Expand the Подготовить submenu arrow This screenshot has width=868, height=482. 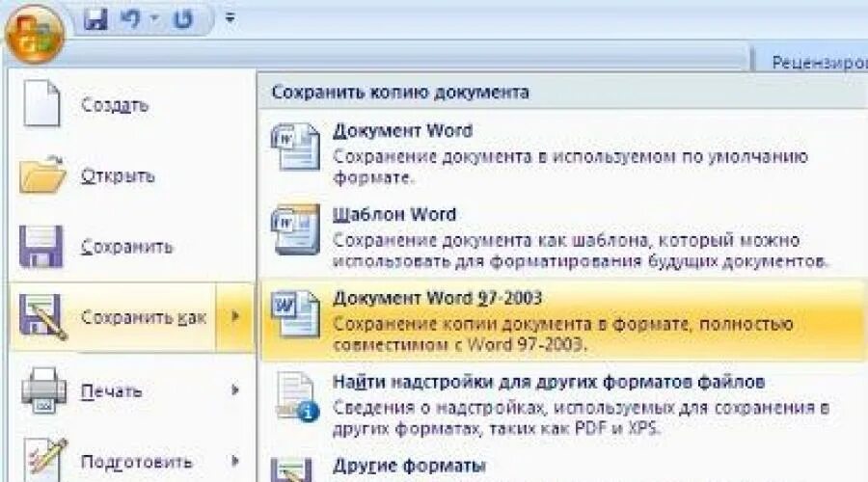[235, 461]
